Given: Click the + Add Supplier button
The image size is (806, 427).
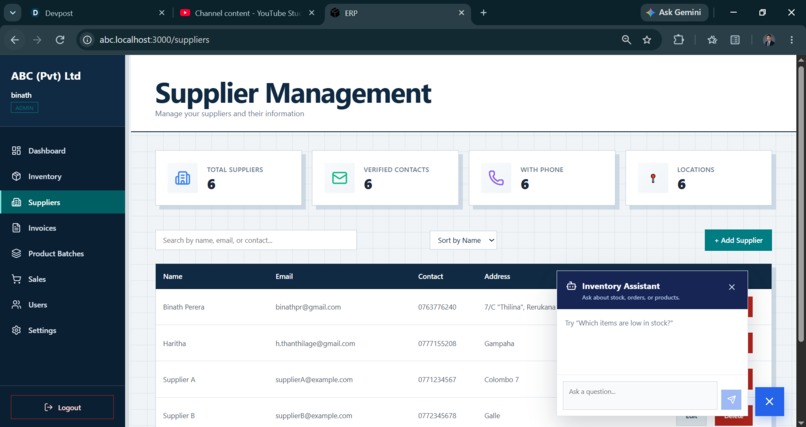Looking at the screenshot, I should 738,240.
